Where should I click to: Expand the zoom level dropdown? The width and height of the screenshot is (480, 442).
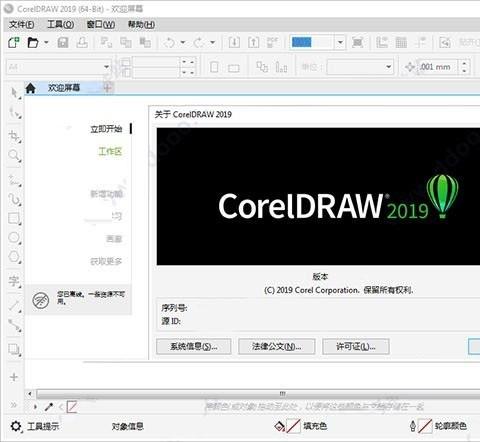340,42
